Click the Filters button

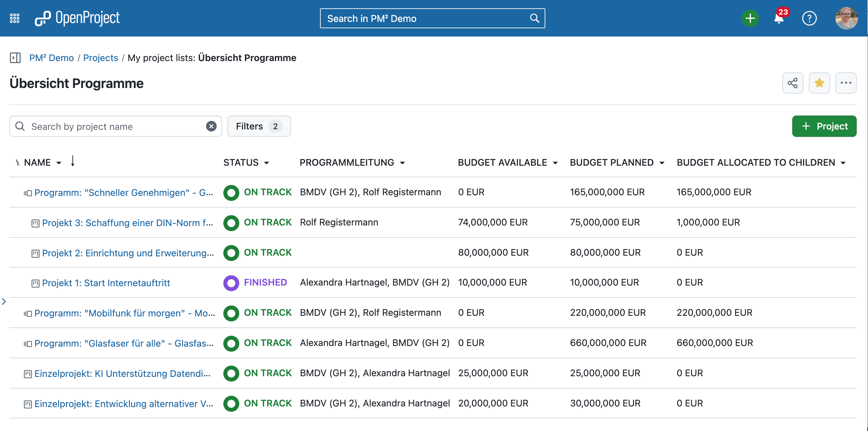[x=259, y=126]
